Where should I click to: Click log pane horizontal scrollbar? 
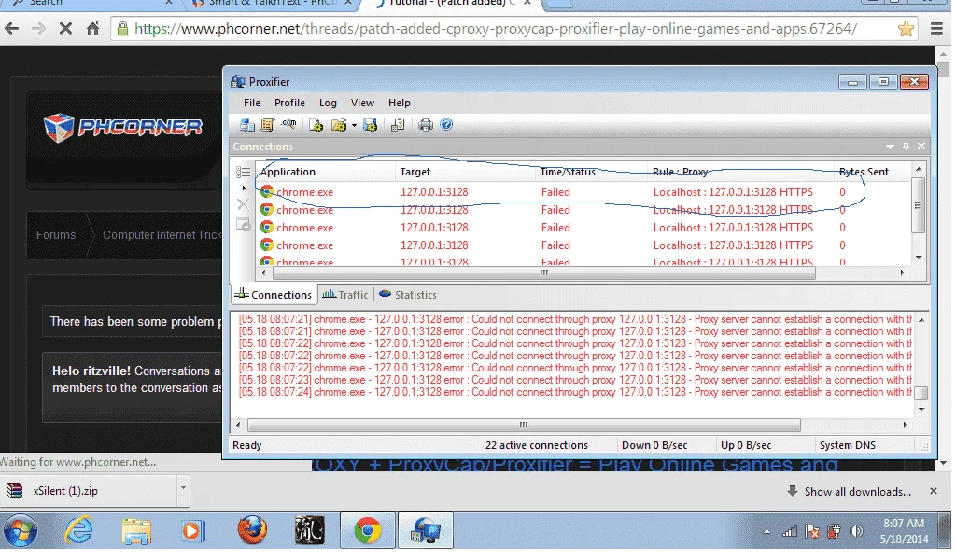click(525, 426)
